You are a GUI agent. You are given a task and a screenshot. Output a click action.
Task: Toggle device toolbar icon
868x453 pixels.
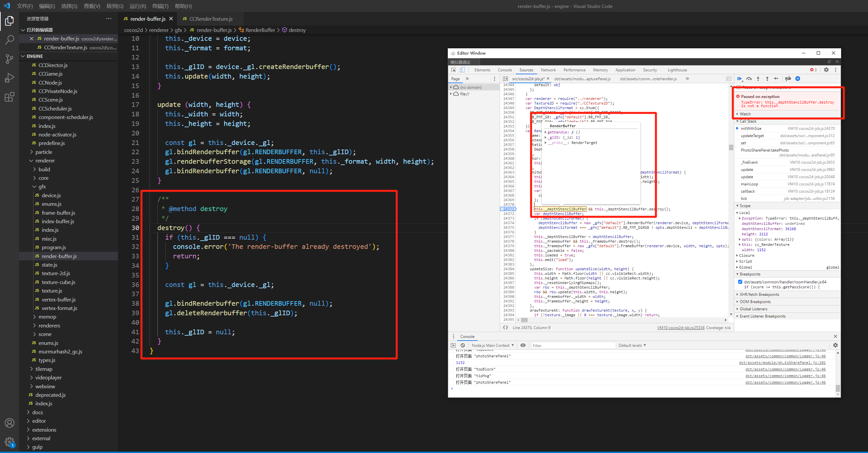pos(462,70)
